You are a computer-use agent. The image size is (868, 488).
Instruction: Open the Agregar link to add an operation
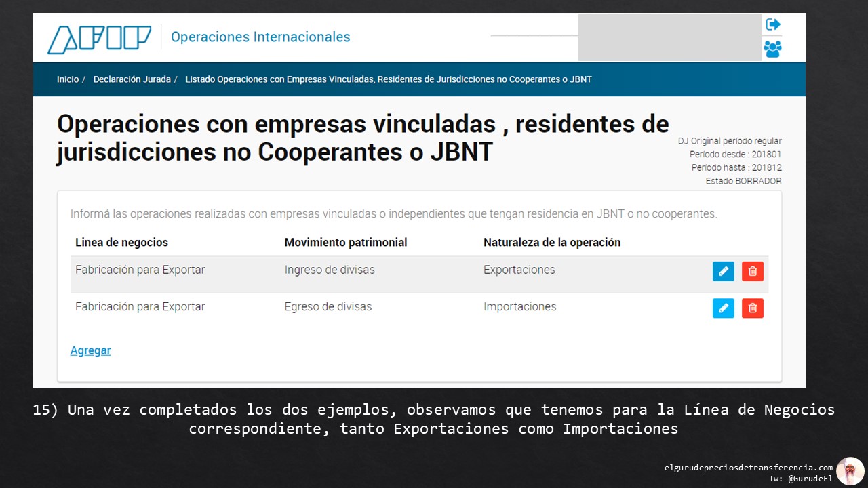click(x=90, y=350)
